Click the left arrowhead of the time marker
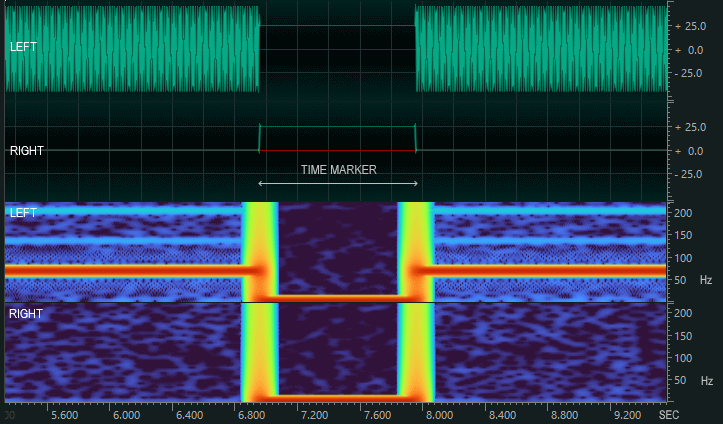 click(261, 184)
